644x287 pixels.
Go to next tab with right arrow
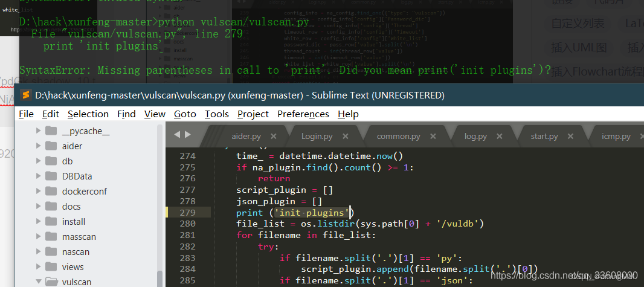point(188,134)
